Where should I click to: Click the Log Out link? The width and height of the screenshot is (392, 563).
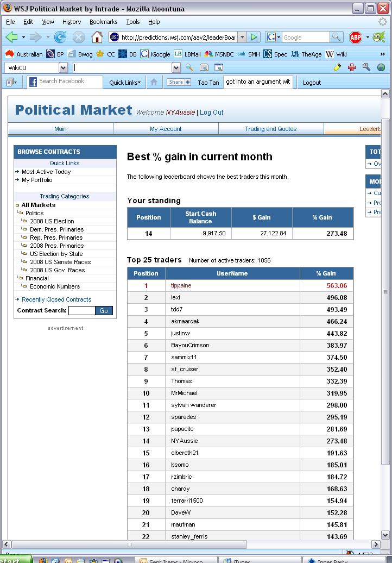[211, 112]
